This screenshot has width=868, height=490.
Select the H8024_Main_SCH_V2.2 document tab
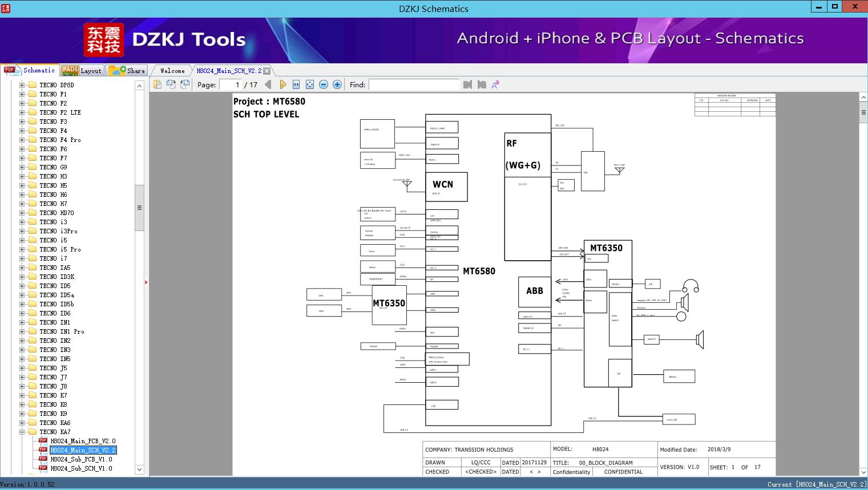click(x=229, y=71)
